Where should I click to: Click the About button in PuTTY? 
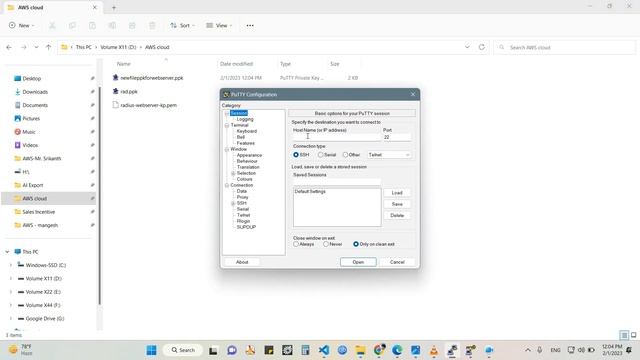pyautogui.click(x=242, y=262)
